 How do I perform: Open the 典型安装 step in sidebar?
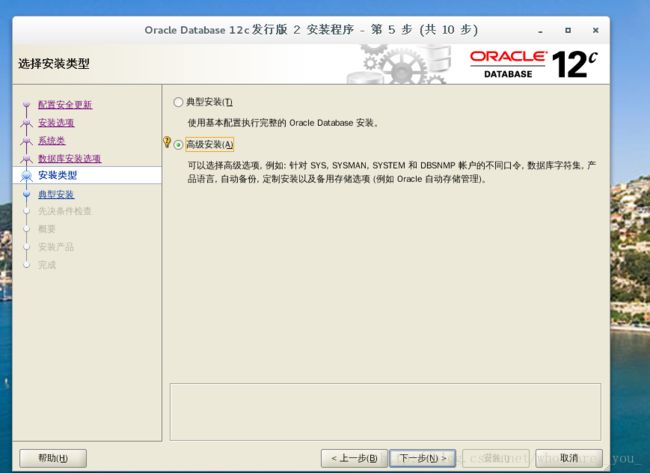coord(56,194)
